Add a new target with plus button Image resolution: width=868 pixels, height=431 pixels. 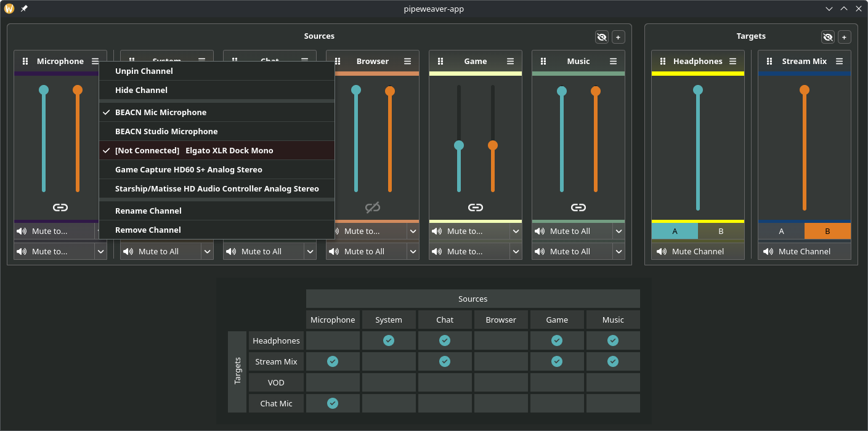(x=844, y=37)
